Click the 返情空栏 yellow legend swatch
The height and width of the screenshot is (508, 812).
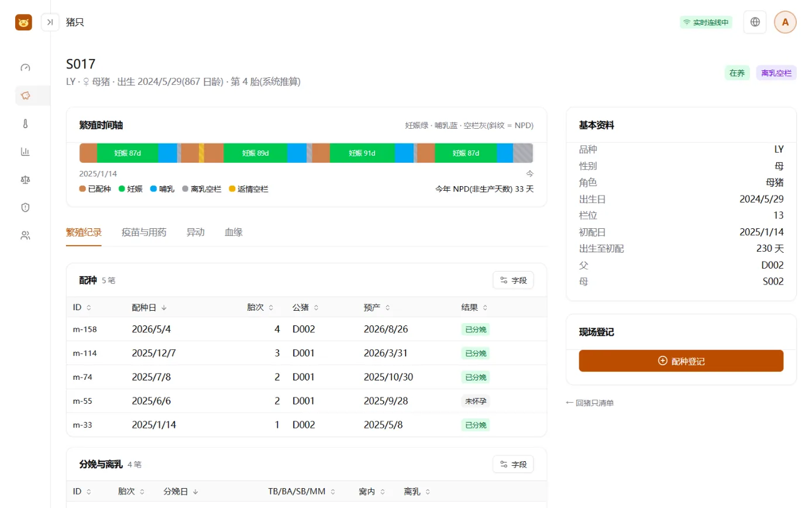pyautogui.click(x=232, y=189)
